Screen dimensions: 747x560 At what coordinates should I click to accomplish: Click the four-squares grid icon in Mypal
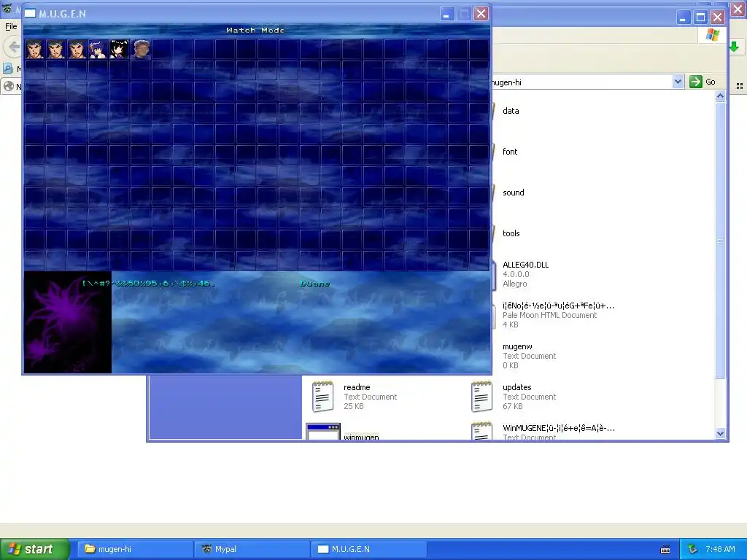[x=740, y=86]
